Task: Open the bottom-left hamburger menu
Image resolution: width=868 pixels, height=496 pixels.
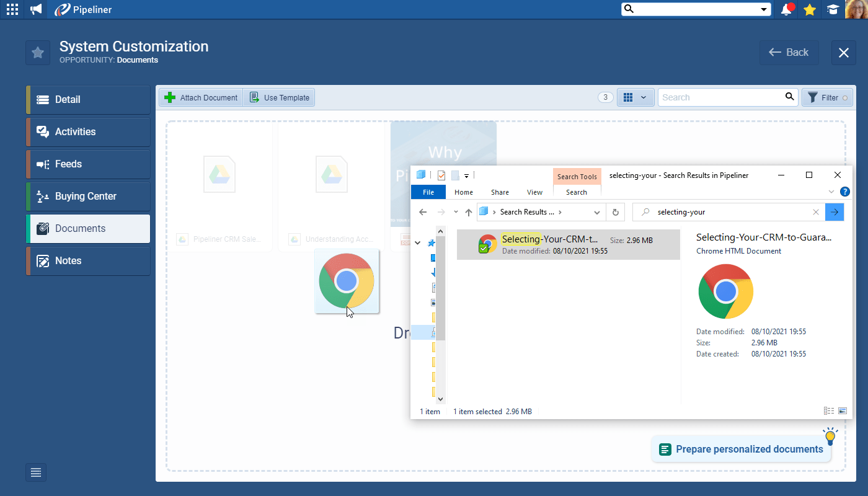Action: point(35,472)
